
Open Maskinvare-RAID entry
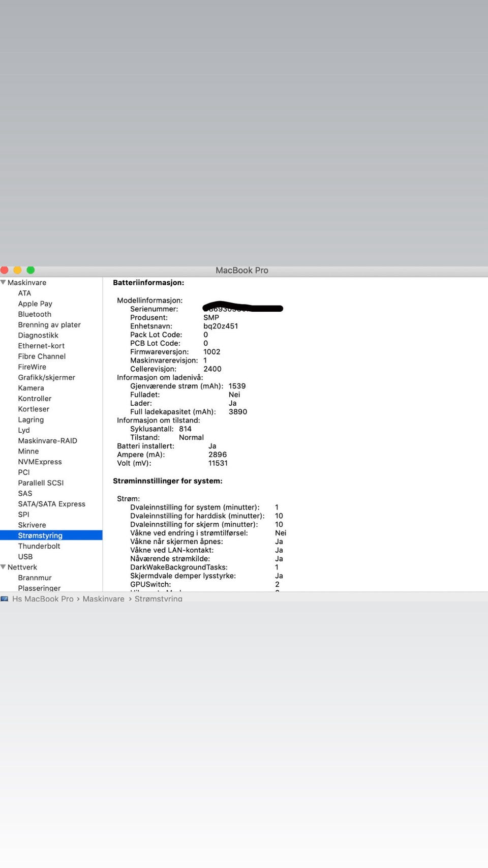[x=47, y=441]
